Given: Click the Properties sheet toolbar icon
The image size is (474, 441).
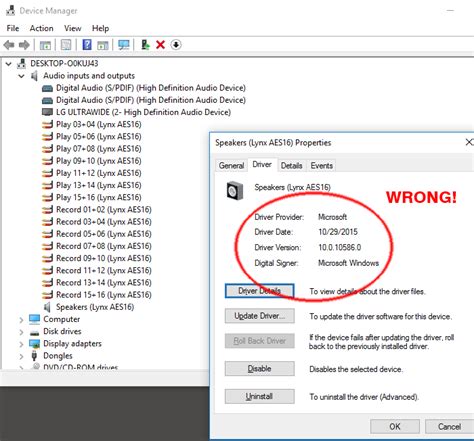Looking at the screenshot, I should 66,45.
